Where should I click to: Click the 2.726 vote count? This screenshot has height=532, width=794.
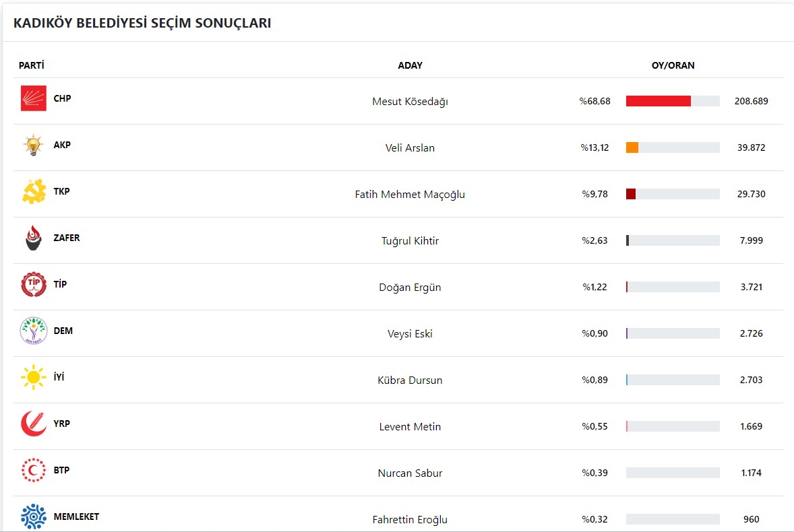(x=752, y=334)
